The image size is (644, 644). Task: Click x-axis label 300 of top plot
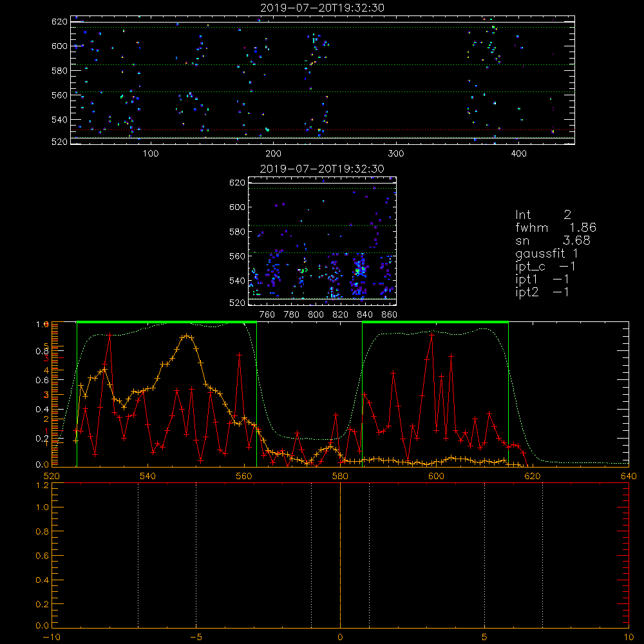[x=396, y=154]
